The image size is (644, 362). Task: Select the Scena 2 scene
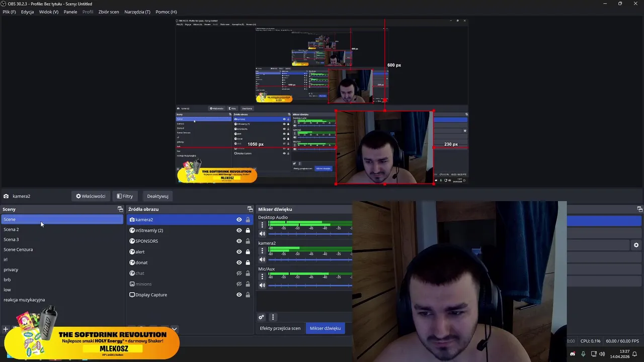tap(62, 229)
